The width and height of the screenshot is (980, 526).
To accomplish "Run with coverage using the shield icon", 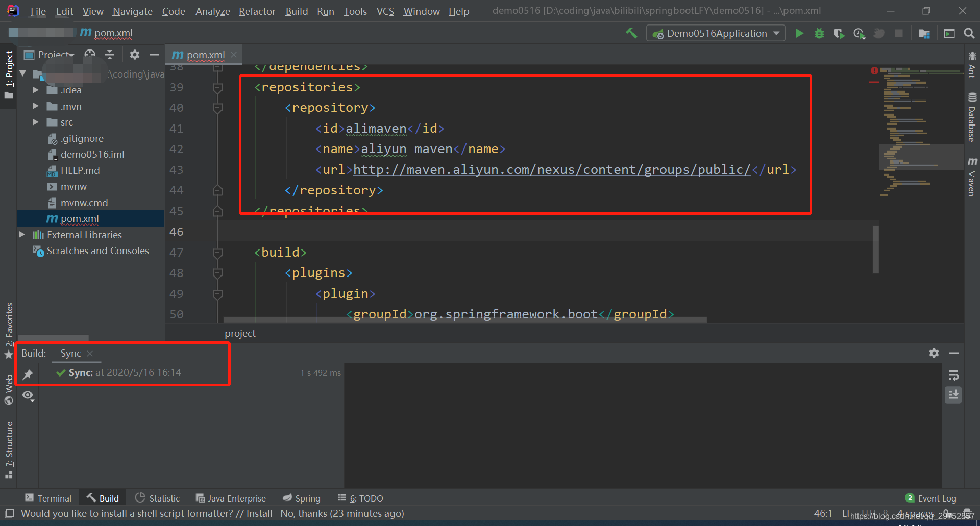I will [x=839, y=33].
